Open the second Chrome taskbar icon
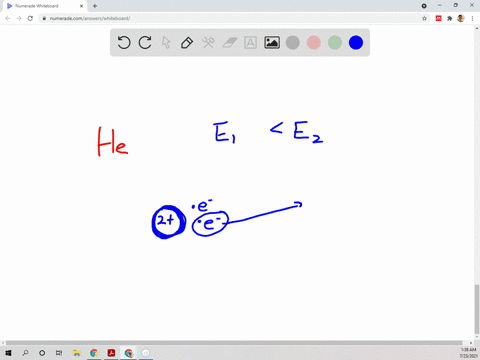The width and height of the screenshot is (480, 360). 129,353
